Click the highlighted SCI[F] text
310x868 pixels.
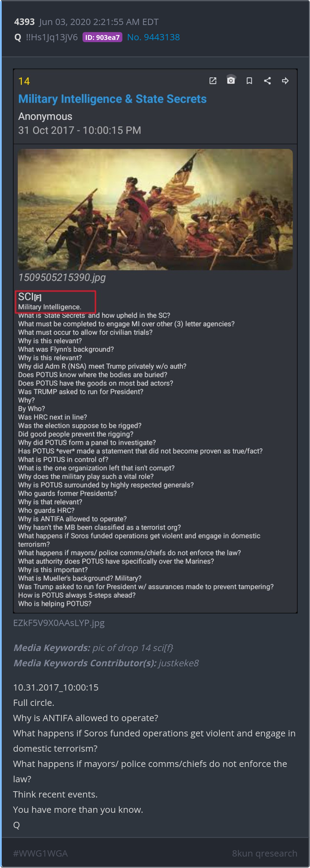point(30,297)
